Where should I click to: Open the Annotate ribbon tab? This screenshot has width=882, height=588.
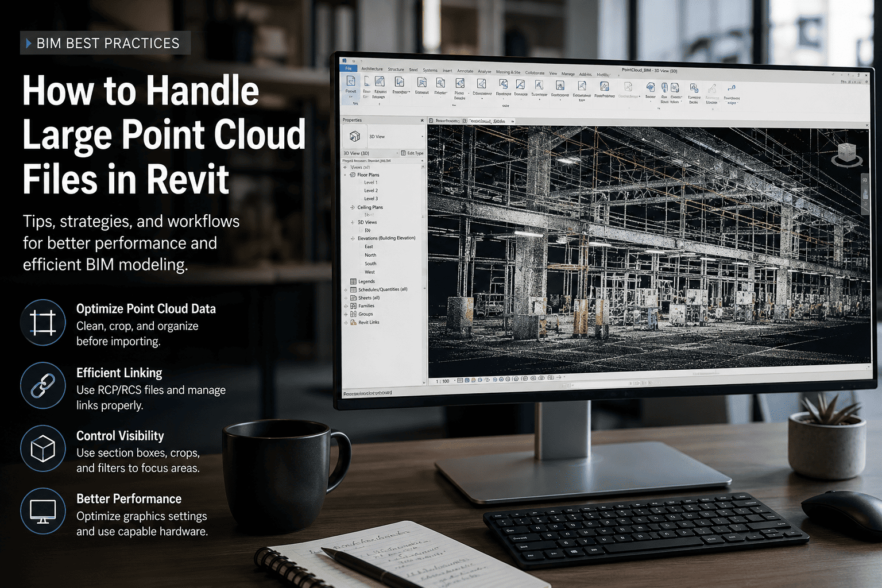(465, 71)
